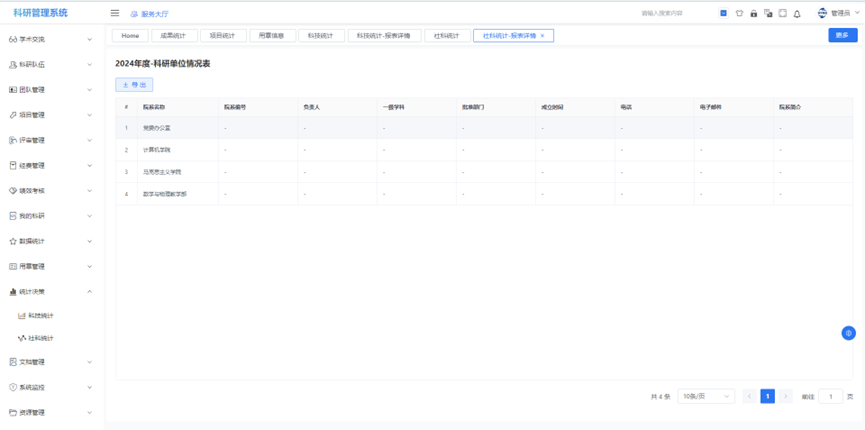Click the lock screen icon

click(753, 14)
